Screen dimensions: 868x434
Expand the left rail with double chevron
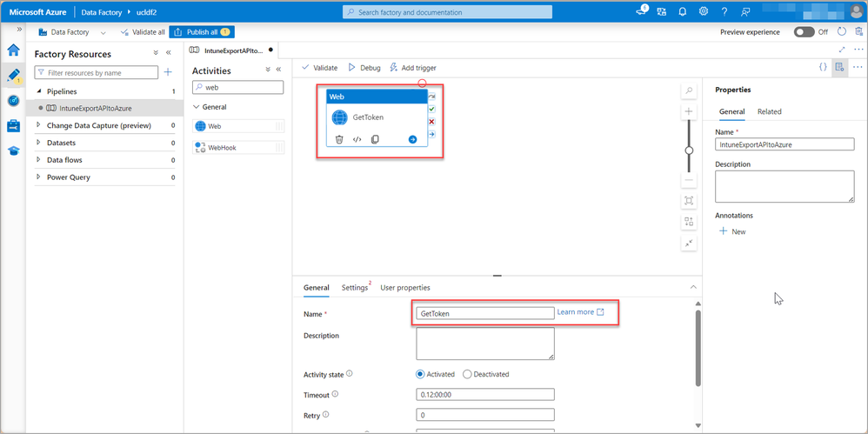point(19,29)
